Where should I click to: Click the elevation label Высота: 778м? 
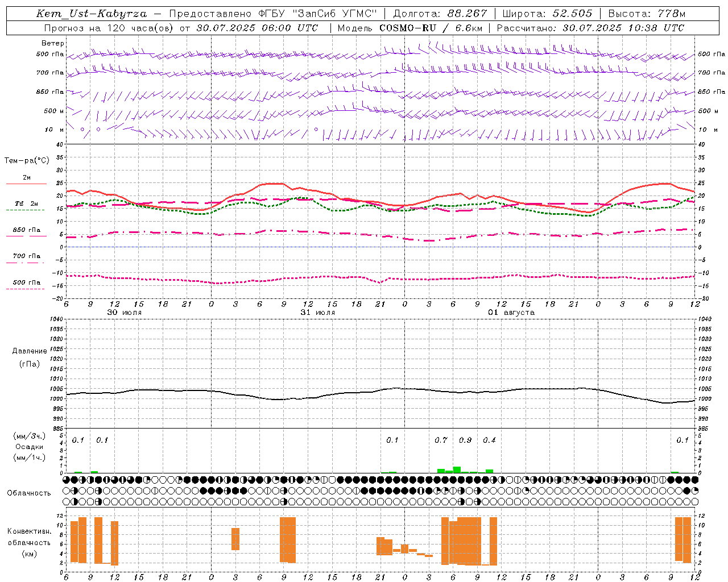647,14
